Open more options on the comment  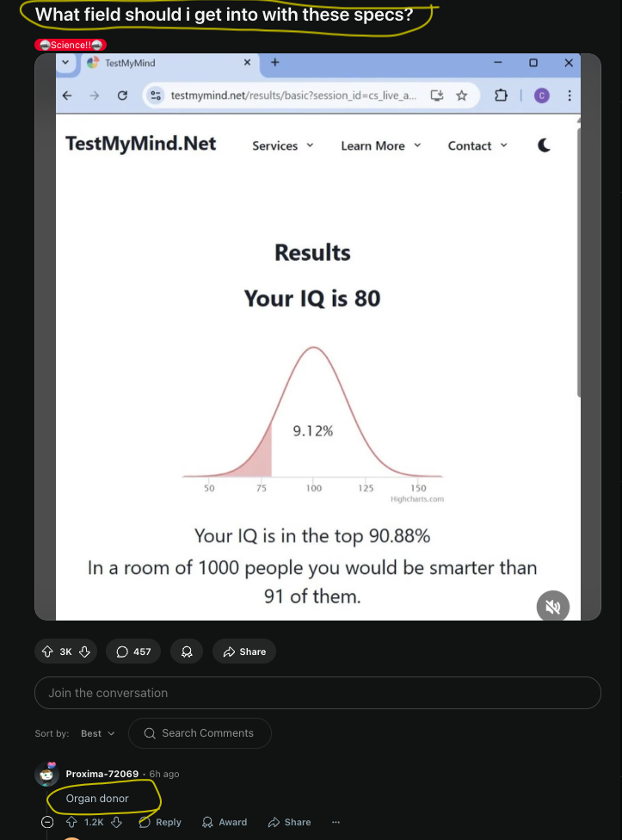point(336,822)
